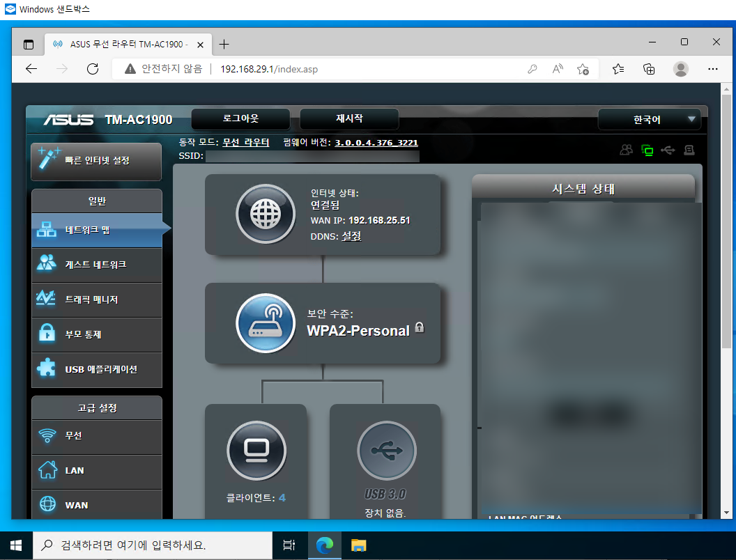Click the clients computer icon
The height and width of the screenshot is (560, 736).
click(x=256, y=451)
